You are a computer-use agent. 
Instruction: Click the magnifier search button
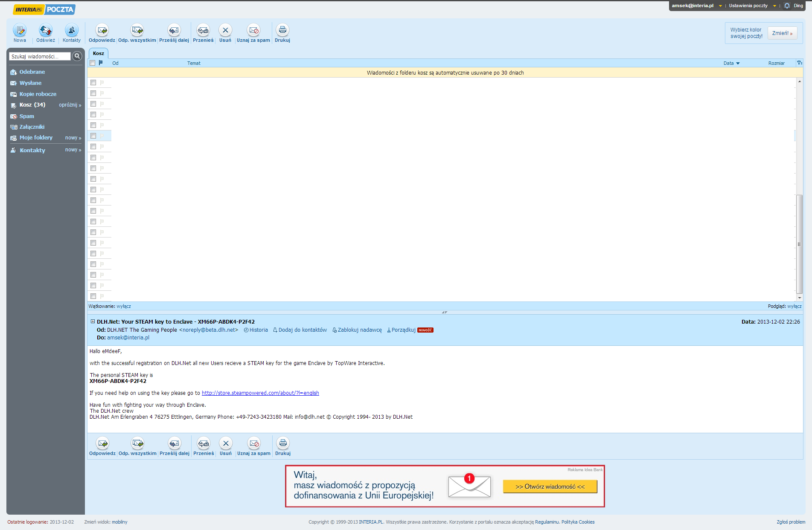[77, 56]
